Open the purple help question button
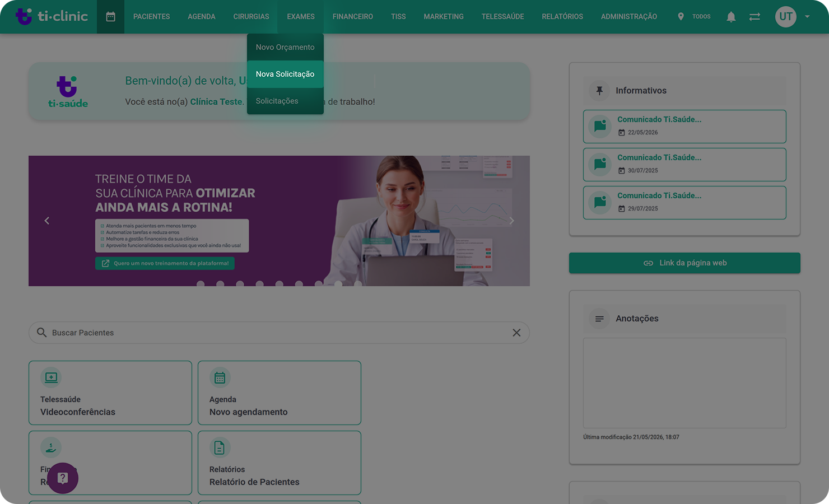Image resolution: width=829 pixels, height=504 pixels. coord(63,478)
